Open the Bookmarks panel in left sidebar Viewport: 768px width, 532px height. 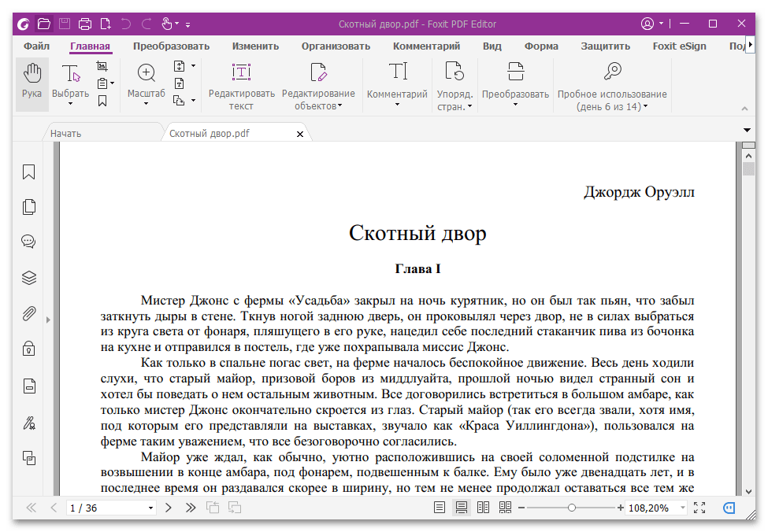click(x=29, y=172)
